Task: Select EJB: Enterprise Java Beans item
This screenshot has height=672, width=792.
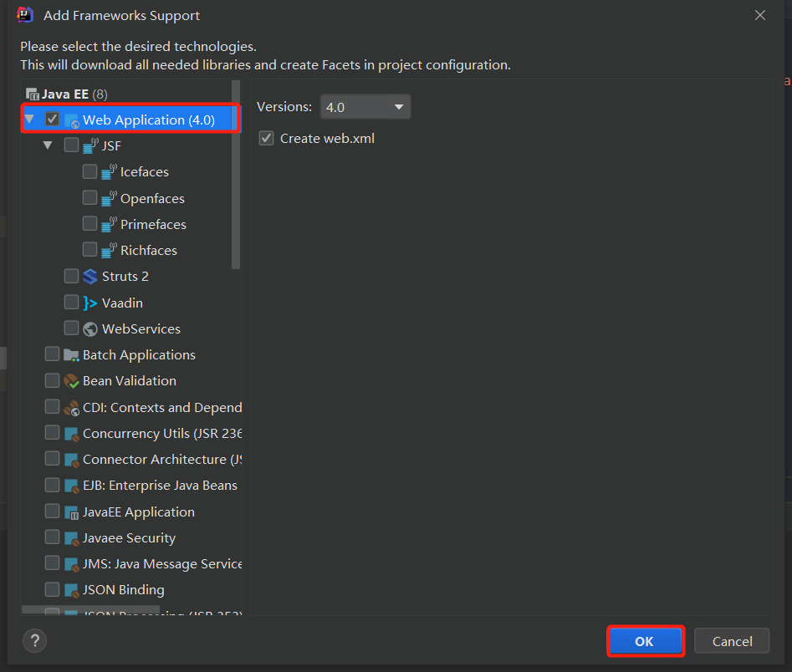Action: click(x=160, y=486)
